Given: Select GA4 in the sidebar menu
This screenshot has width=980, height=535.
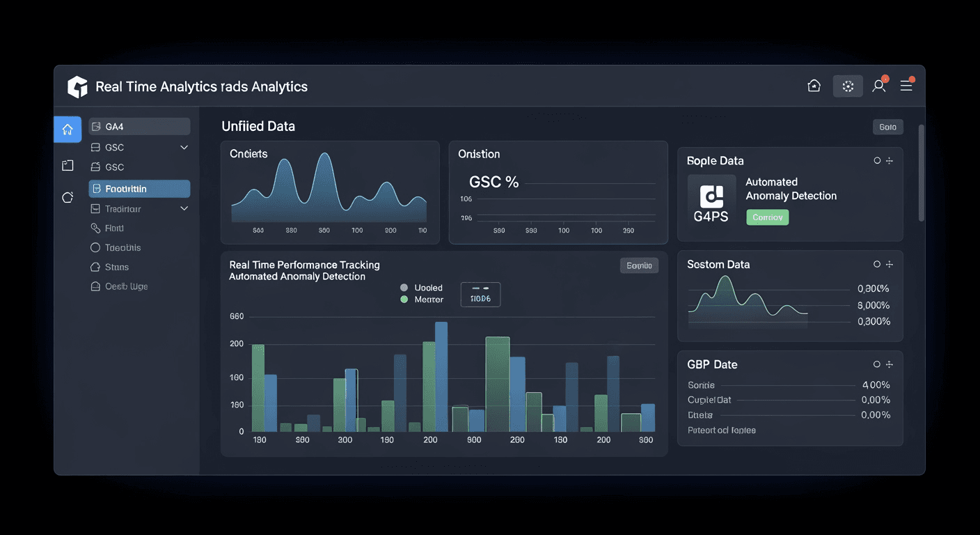Looking at the screenshot, I should click(139, 127).
